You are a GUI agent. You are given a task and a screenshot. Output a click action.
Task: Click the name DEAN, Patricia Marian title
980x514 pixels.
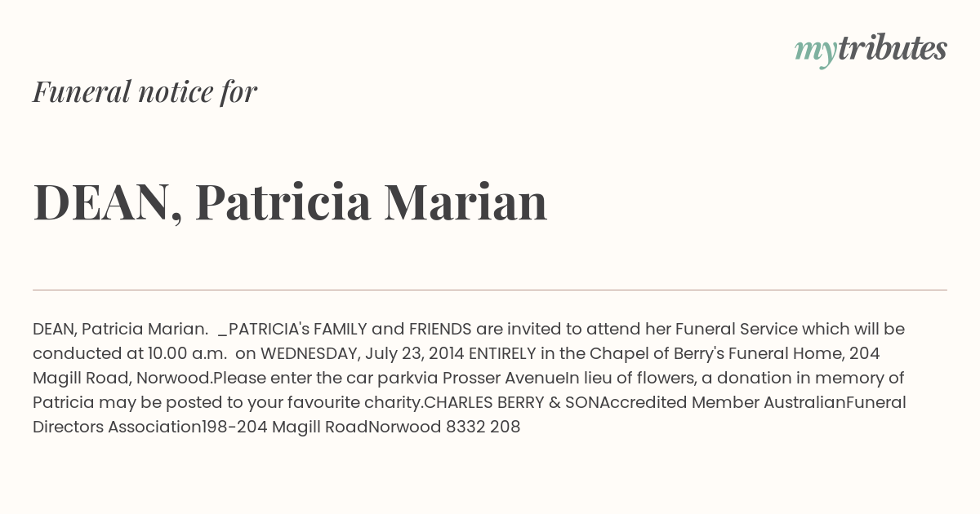click(x=290, y=202)
